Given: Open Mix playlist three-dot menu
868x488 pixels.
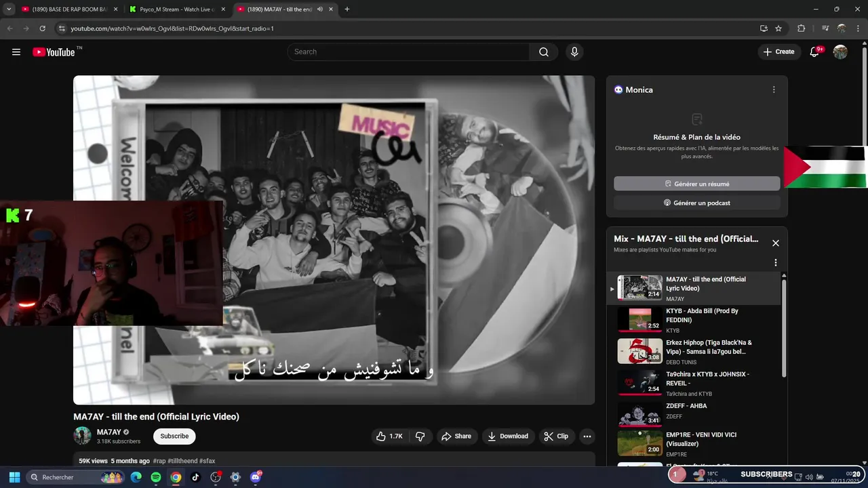Looking at the screenshot, I should [x=776, y=263].
